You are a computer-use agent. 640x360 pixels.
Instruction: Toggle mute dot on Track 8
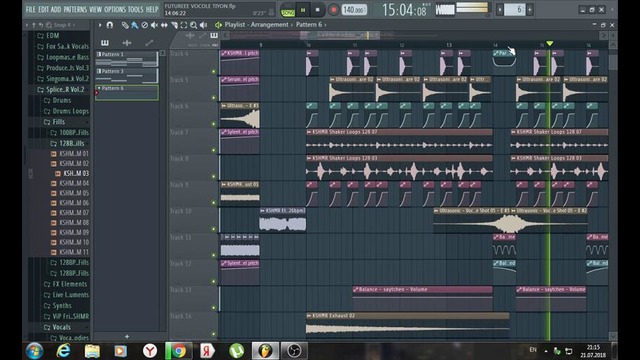pyautogui.click(x=213, y=176)
